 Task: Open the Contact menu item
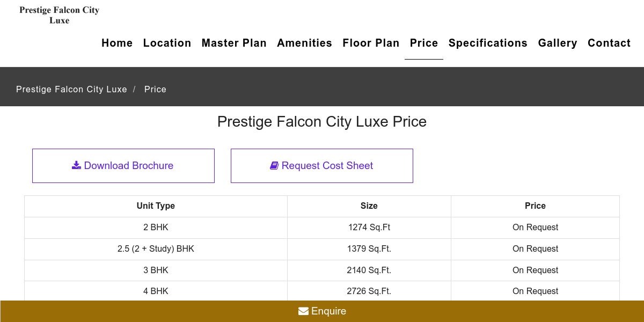[x=609, y=43]
